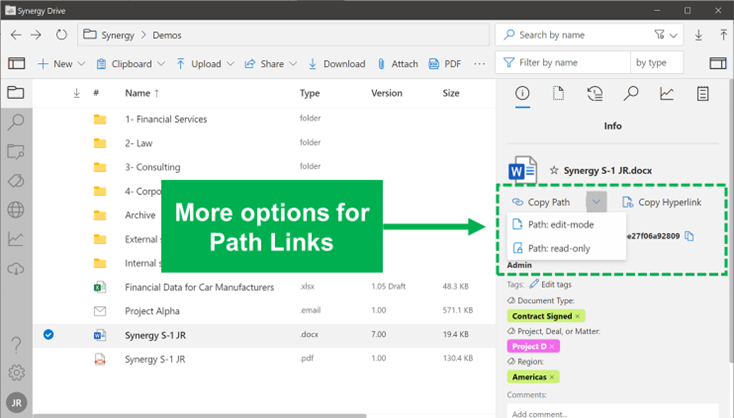
Task: Switch to the notes list tab icon
Action: [x=703, y=94]
